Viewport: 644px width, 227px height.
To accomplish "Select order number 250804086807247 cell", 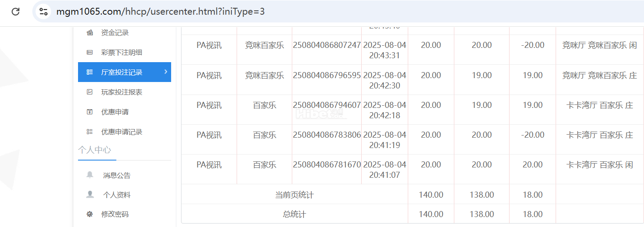I will click(327, 45).
